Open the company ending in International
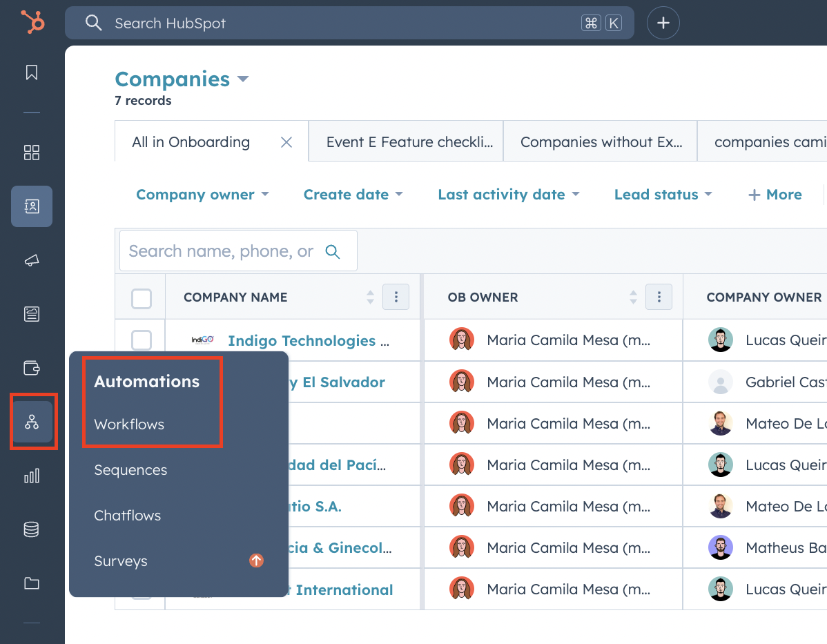827x644 pixels. pos(342,589)
